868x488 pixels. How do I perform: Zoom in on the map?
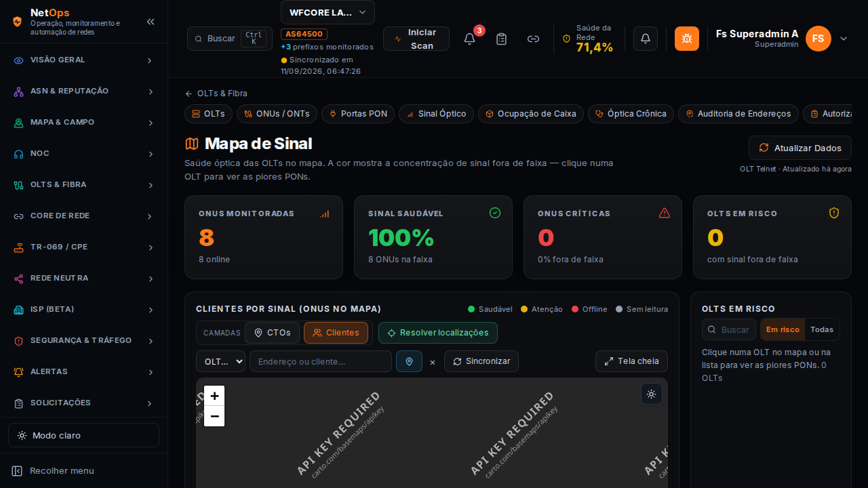click(214, 396)
